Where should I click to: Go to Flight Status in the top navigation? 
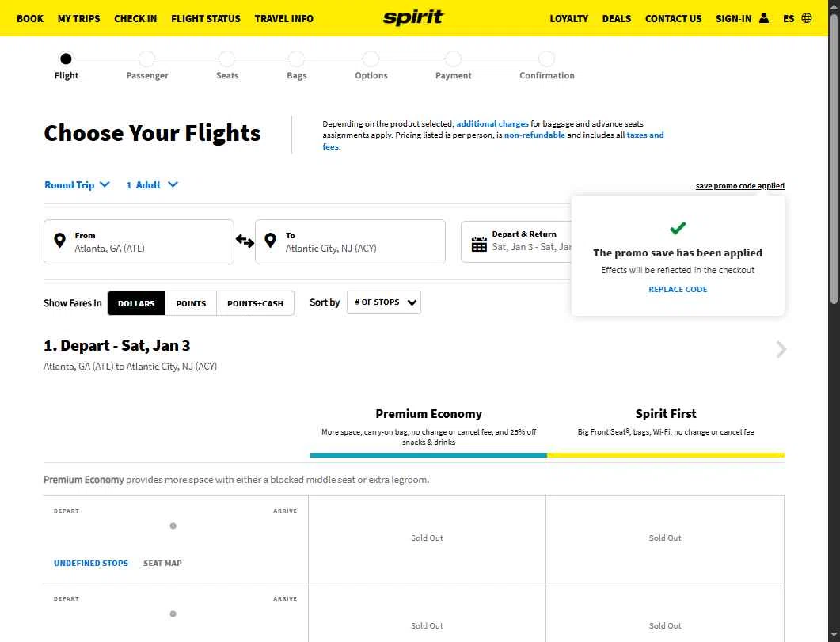pyautogui.click(x=205, y=18)
